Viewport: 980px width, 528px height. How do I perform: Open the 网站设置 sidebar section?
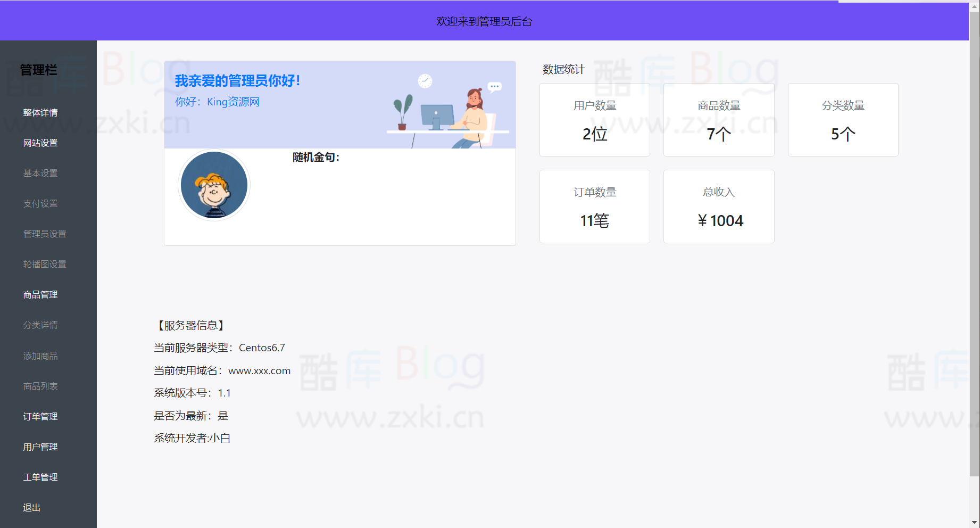coord(40,143)
